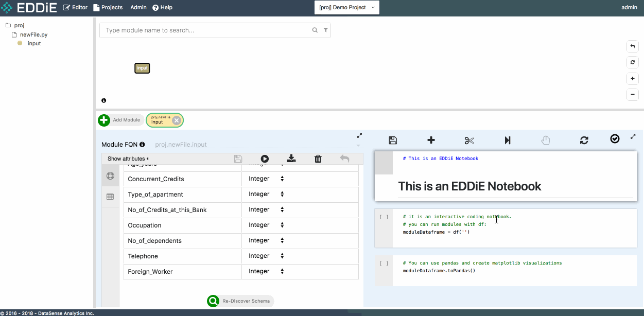Screen dimensions: 644x316
Task: Click the notebook save icon
Action: 393,140
